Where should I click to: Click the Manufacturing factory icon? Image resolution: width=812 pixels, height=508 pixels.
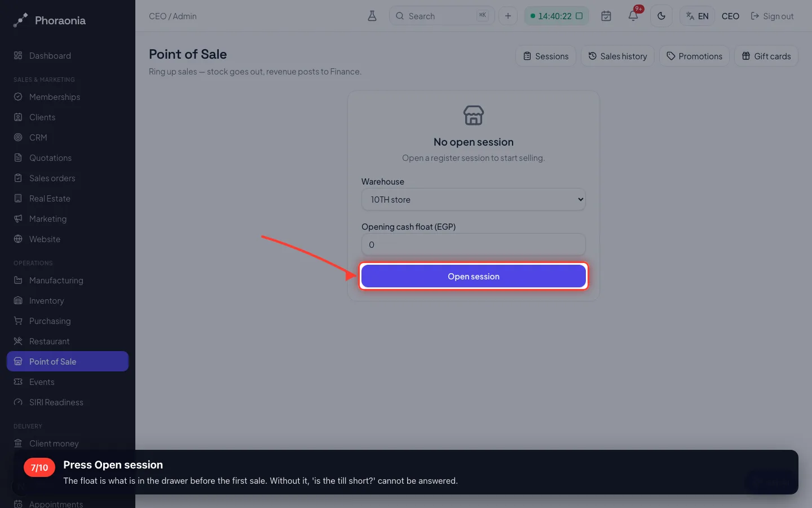click(18, 281)
